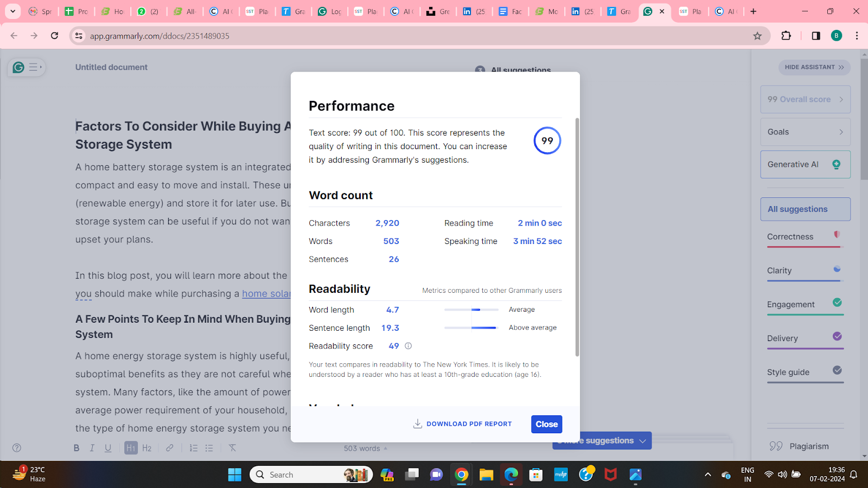Insert a link with the link icon

(170, 448)
